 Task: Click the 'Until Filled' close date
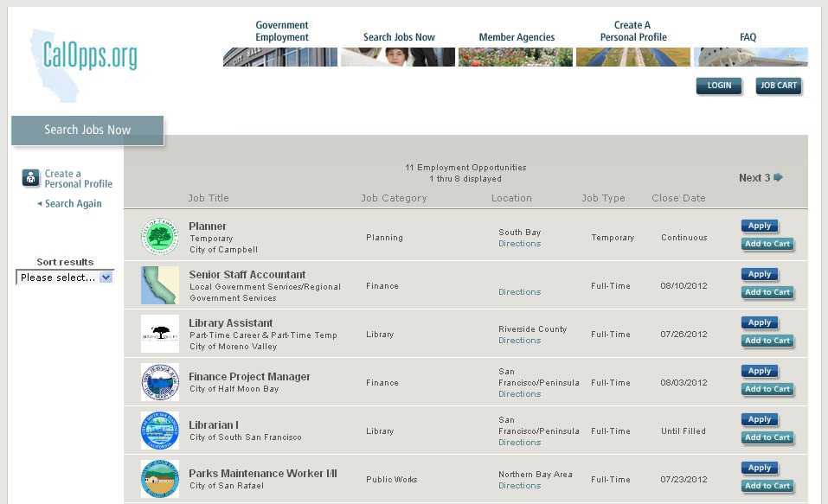(x=684, y=431)
